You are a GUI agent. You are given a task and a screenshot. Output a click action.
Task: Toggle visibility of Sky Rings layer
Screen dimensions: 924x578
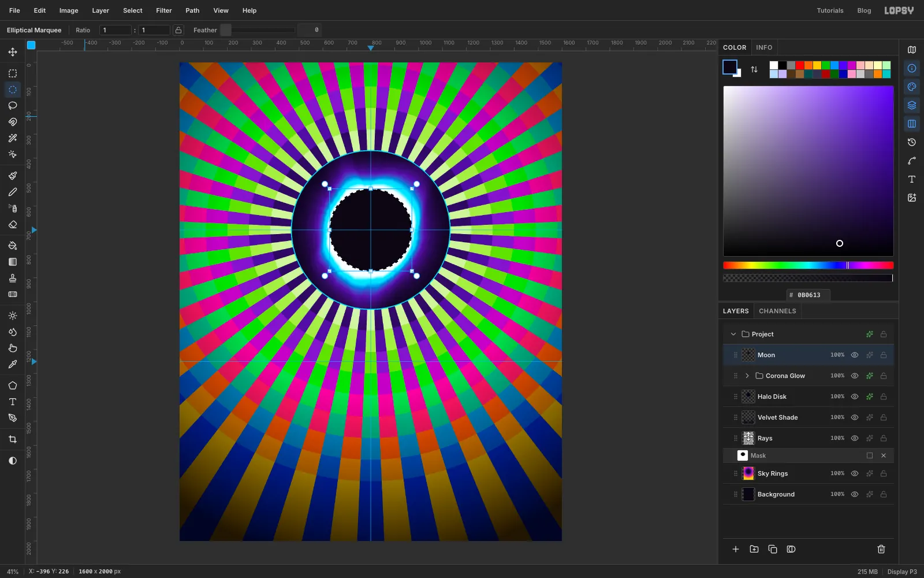click(855, 473)
